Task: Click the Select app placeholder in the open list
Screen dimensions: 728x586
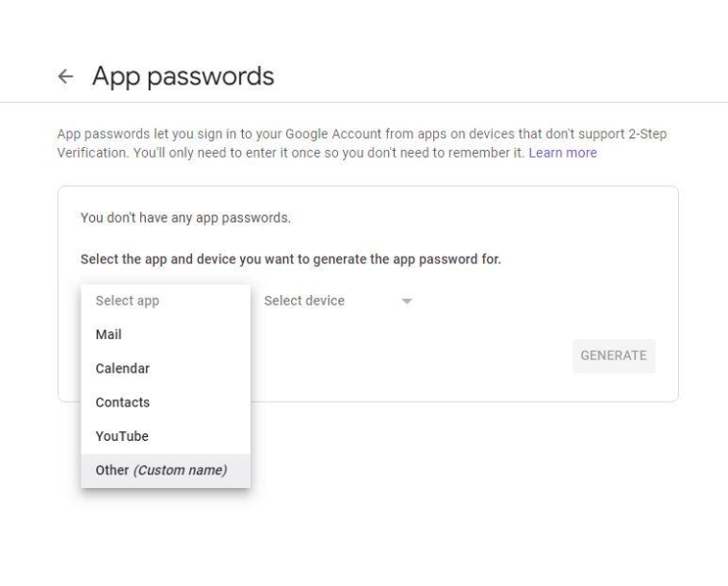Action: click(x=128, y=301)
